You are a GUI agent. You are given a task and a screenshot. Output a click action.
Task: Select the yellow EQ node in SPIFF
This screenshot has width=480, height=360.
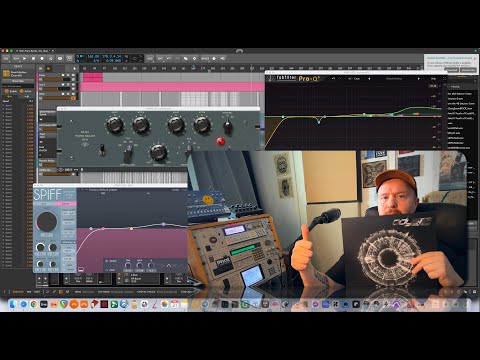point(131,229)
